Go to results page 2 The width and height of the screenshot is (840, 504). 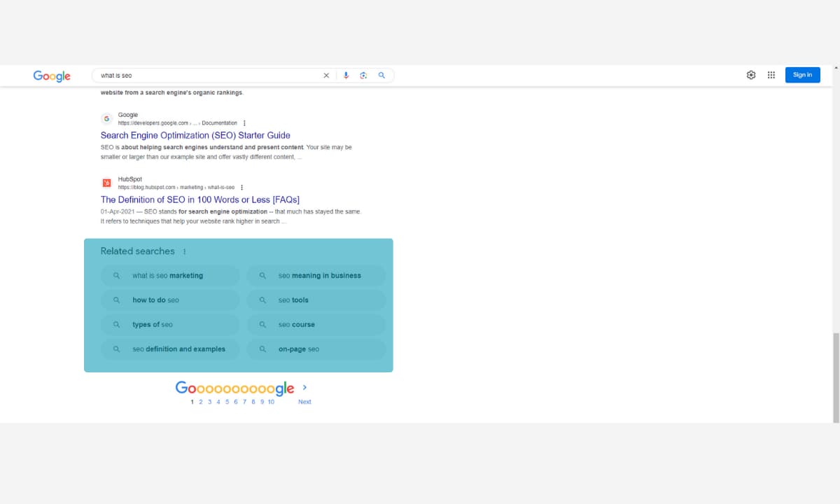tap(201, 402)
